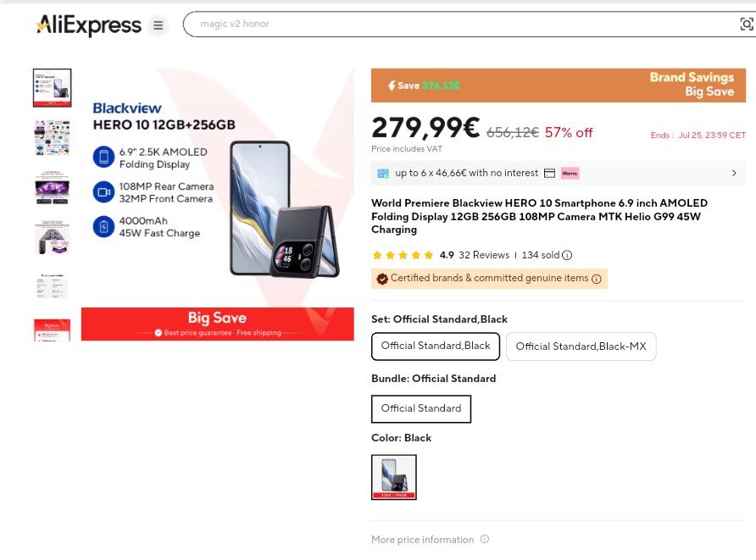Click the More price information help icon
This screenshot has height=560, width=756.
point(485,540)
